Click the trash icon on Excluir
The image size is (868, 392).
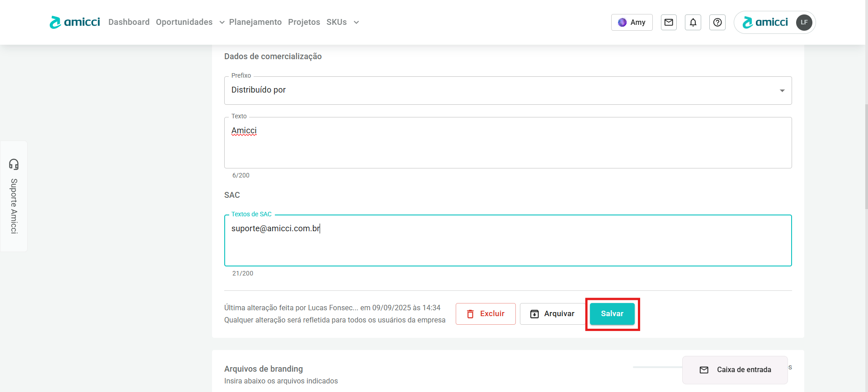(470, 314)
